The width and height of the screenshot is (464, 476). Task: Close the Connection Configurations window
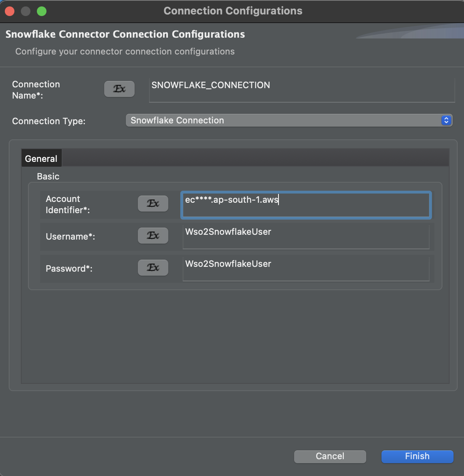coord(10,11)
